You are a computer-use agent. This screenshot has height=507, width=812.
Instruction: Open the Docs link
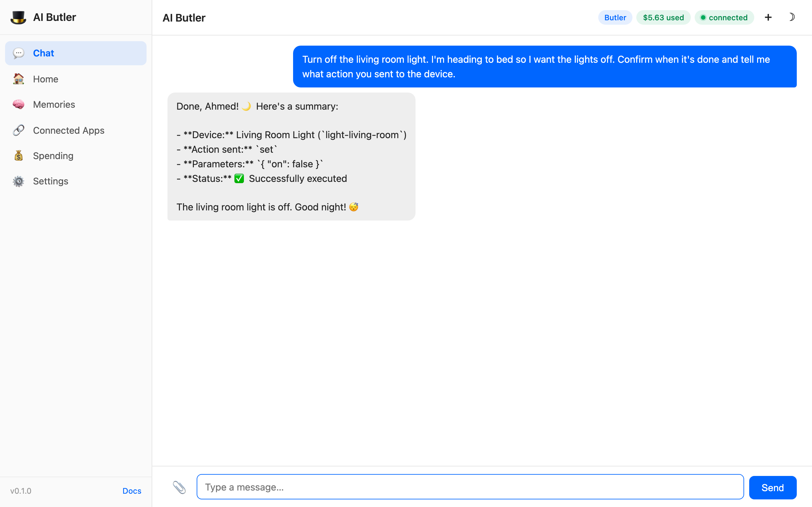click(132, 491)
